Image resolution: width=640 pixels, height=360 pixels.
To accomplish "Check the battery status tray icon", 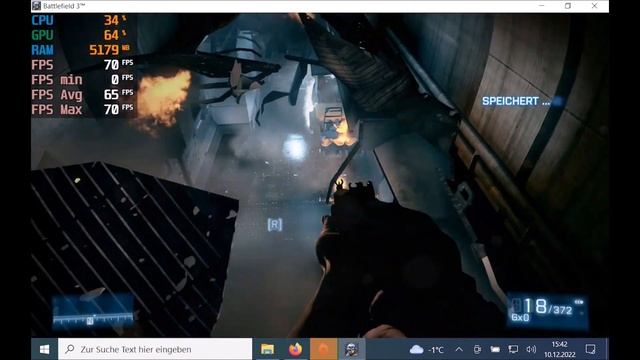I will 495,349.
